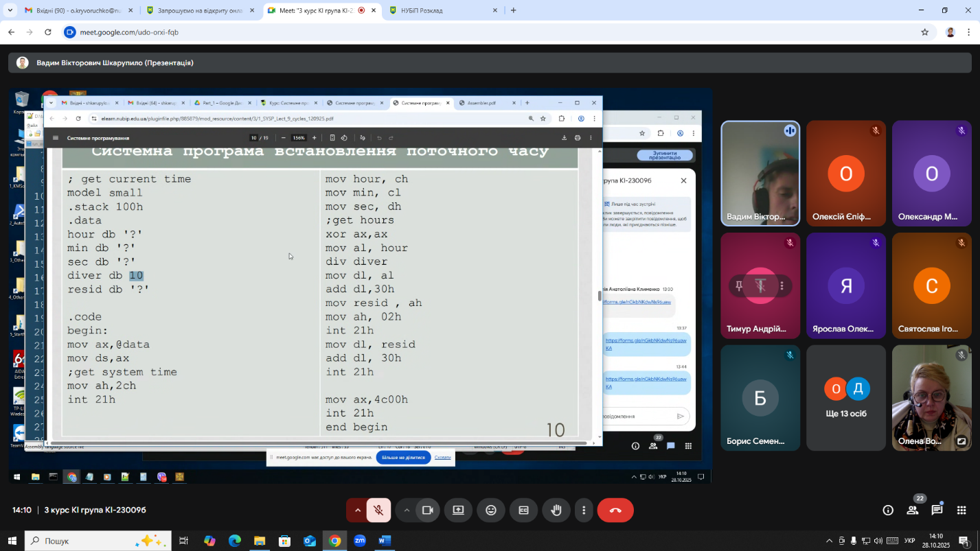Click the 'Сховати' link
This screenshot has width=980, height=551.
tap(443, 457)
